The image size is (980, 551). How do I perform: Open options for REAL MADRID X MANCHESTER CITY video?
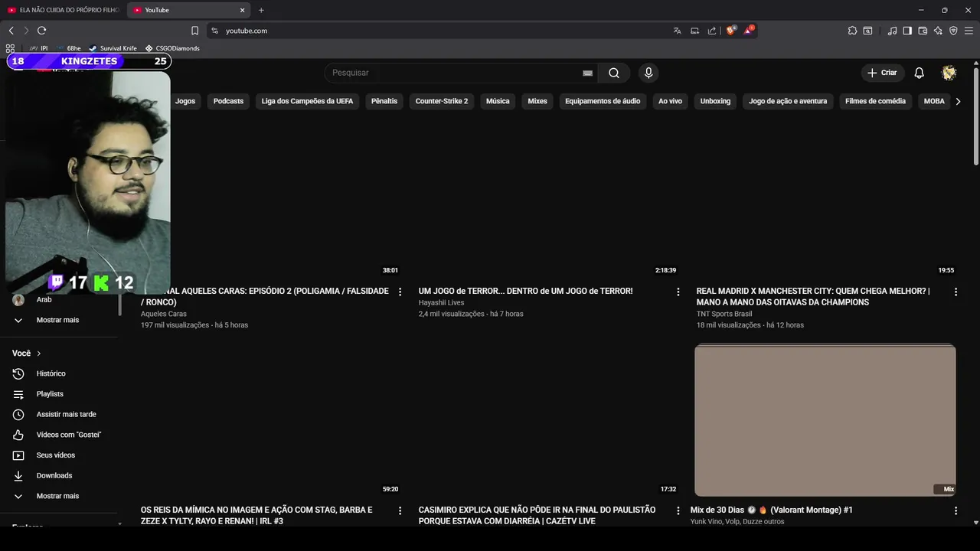[x=955, y=292]
